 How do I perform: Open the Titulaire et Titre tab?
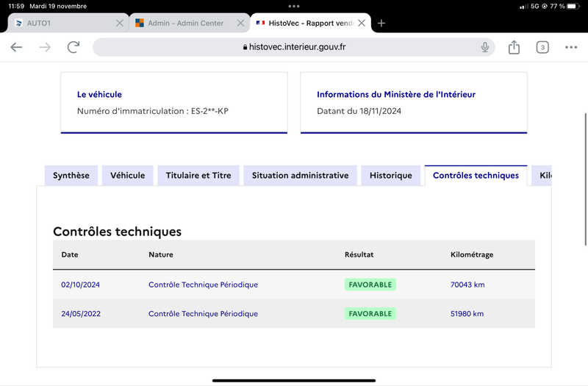coord(198,176)
